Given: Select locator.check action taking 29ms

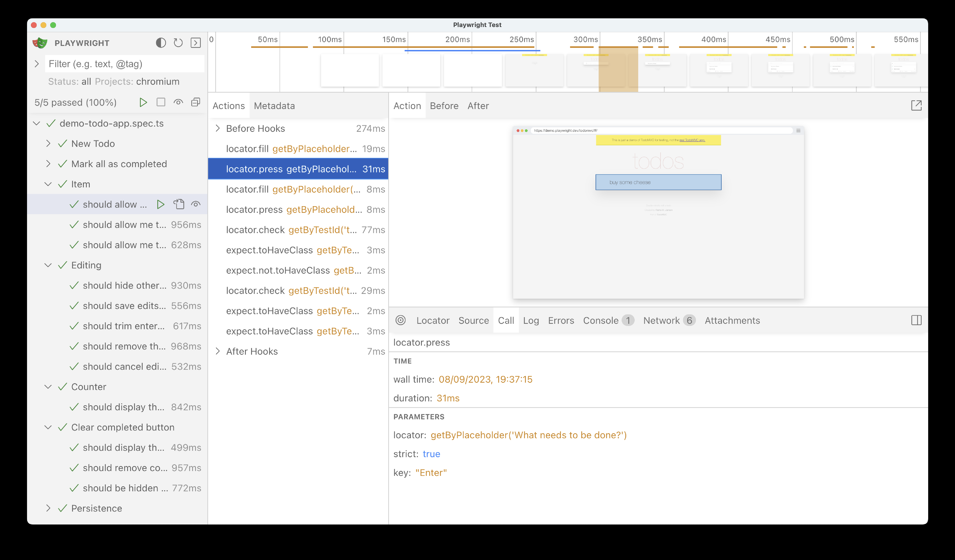Looking at the screenshot, I should pyautogui.click(x=298, y=291).
